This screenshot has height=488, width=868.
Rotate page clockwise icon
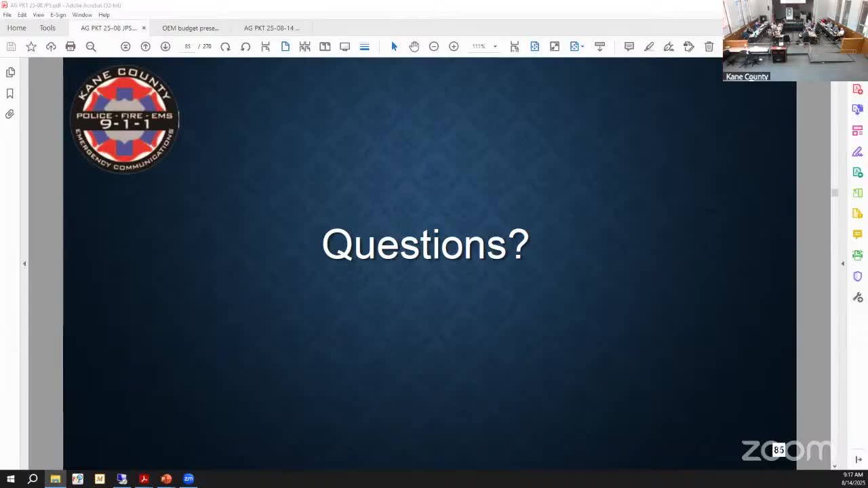(x=226, y=46)
